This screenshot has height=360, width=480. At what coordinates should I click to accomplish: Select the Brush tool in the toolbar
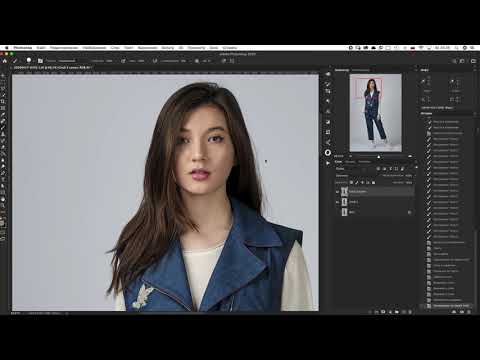3,127
